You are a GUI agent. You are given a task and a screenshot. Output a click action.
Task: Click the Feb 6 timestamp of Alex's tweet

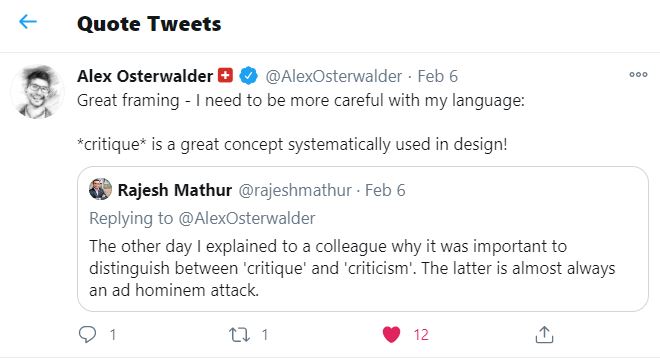pyautogui.click(x=437, y=77)
